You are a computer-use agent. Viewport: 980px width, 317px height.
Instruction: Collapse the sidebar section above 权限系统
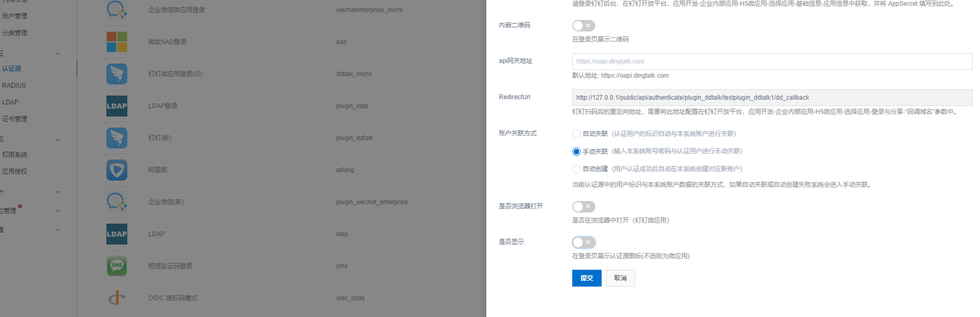coord(58,140)
